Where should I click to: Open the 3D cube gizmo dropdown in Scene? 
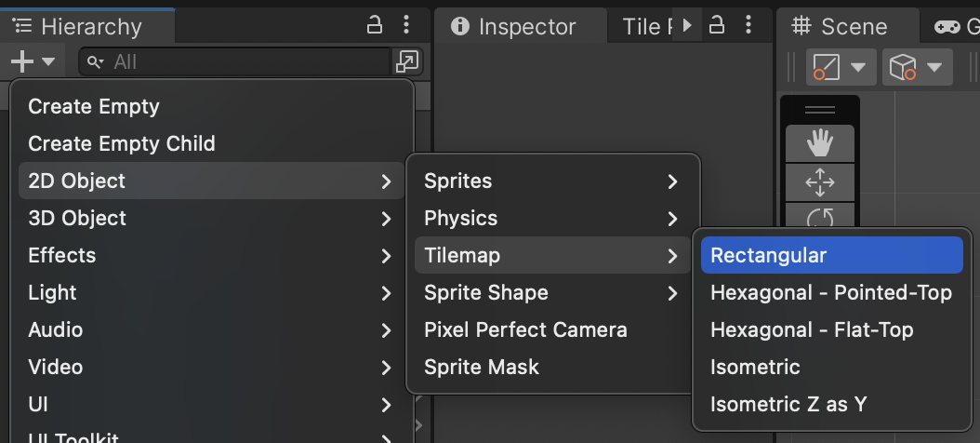click(x=915, y=67)
